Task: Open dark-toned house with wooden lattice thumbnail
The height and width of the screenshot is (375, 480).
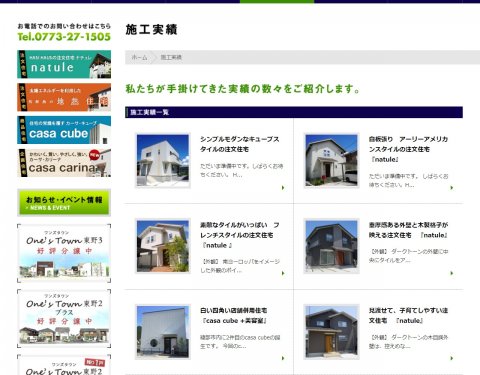Action: 332,246
